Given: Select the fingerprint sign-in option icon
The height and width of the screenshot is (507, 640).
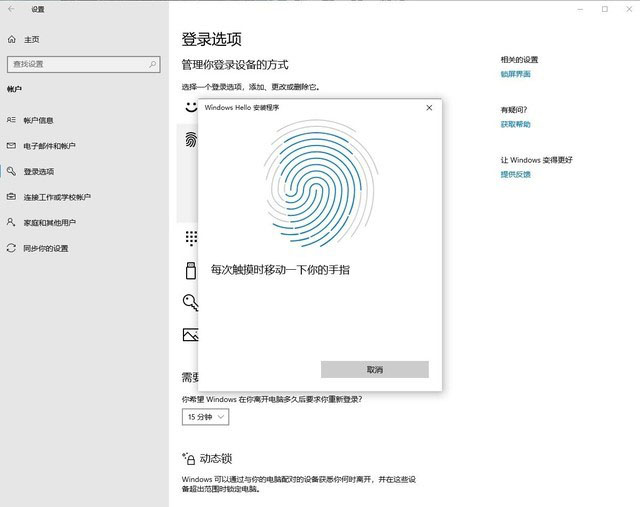Looking at the screenshot, I should (191, 140).
